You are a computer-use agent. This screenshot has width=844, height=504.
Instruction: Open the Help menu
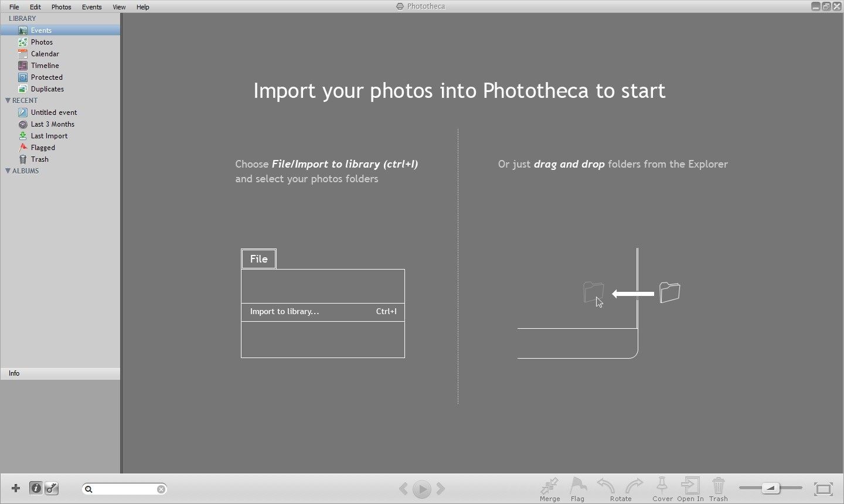(x=142, y=7)
